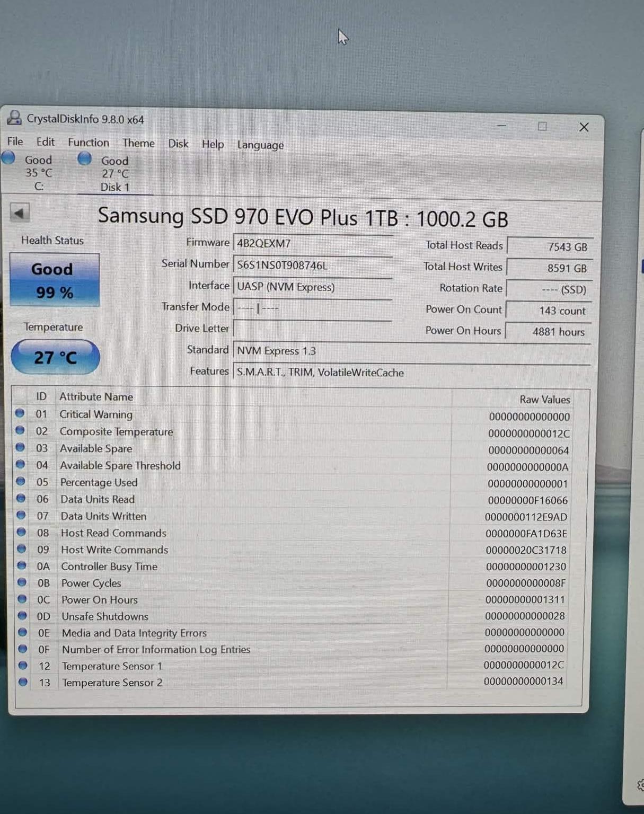Click the blue status orb for Disk 1
Image resolution: width=644 pixels, height=814 pixels.
[84, 158]
